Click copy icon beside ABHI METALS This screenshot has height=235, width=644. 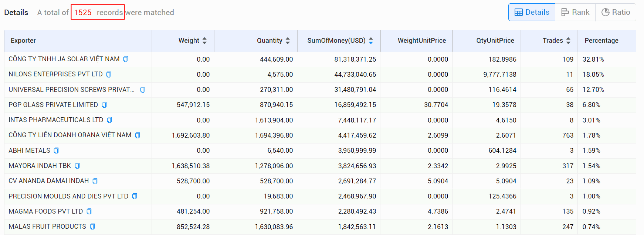pos(56,151)
